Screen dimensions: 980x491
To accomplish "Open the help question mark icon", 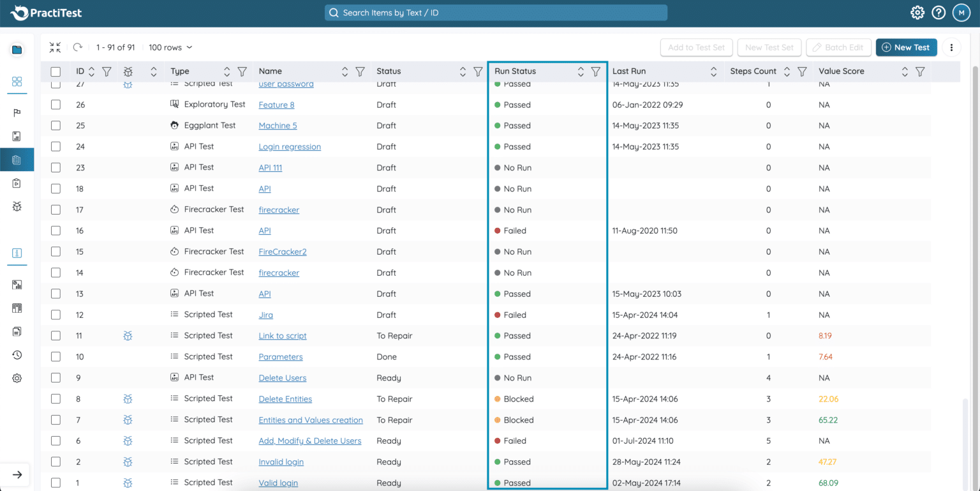I will 939,13.
